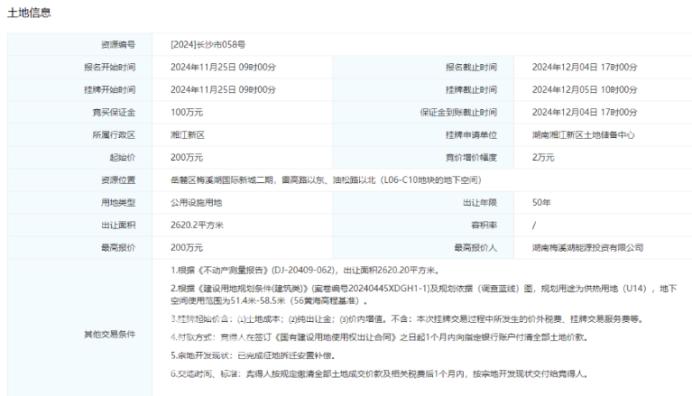The image size is (692, 396).
Task: Select the 保证金到账截止时间 label
Action: pos(458,112)
